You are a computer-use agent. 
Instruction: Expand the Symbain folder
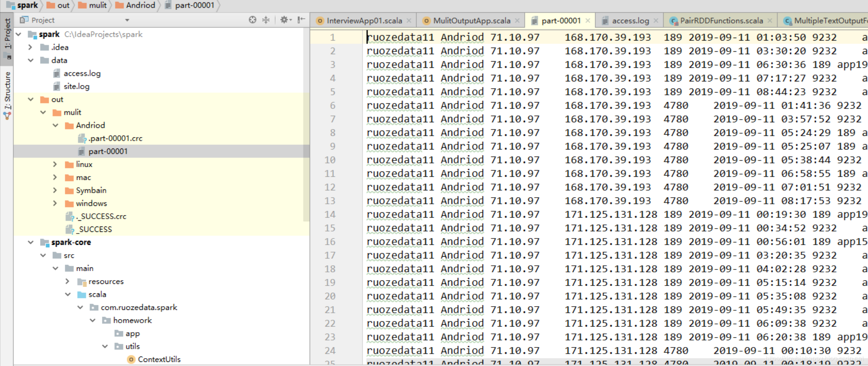pyautogui.click(x=55, y=190)
